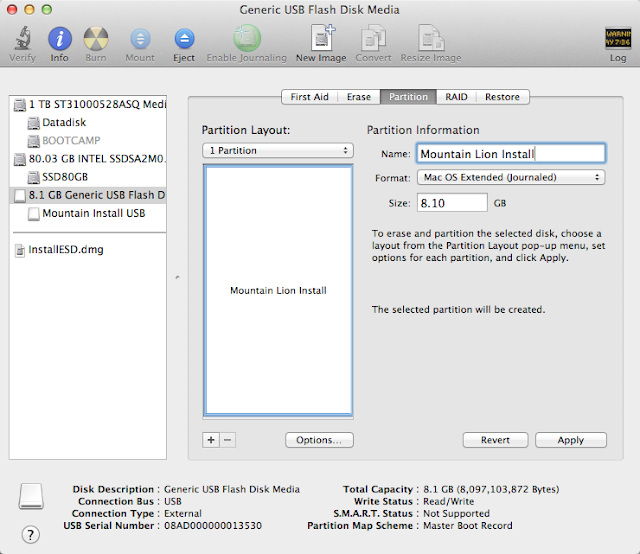Click 'The selected partition will be created.' text

[458, 310]
